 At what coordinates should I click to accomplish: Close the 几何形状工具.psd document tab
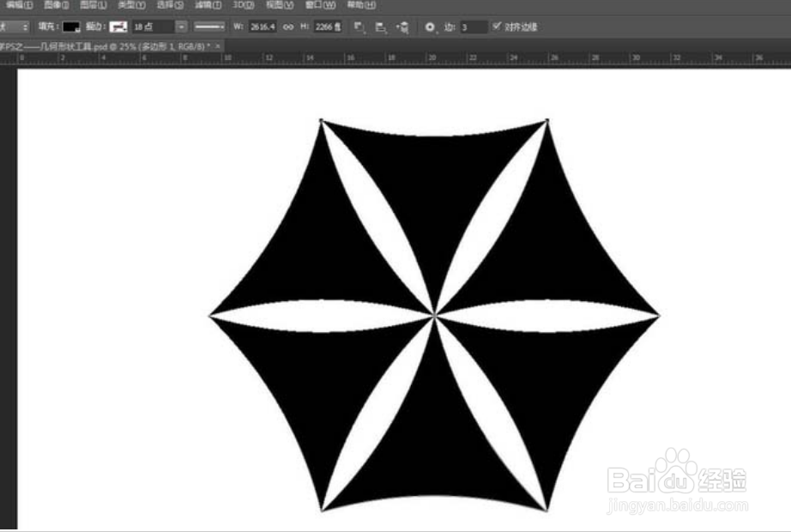pyautogui.click(x=217, y=46)
